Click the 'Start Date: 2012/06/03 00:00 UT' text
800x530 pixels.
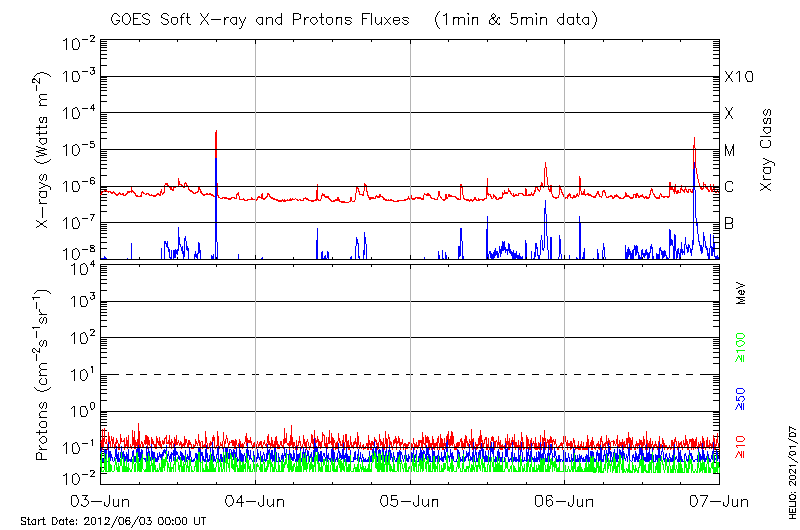click(x=113, y=521)
